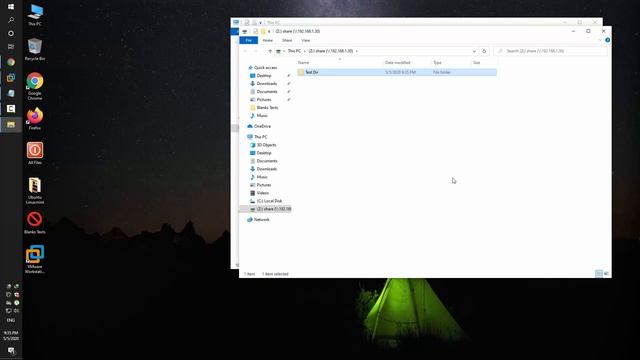Click the breadcrumb chevron after (Z:) share
Image resolution: width=640 pixels, height=360 pixels.
(356, 51)
